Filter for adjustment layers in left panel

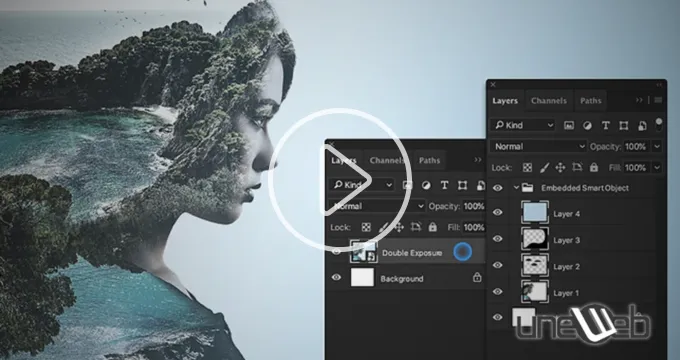pos(426,185)
